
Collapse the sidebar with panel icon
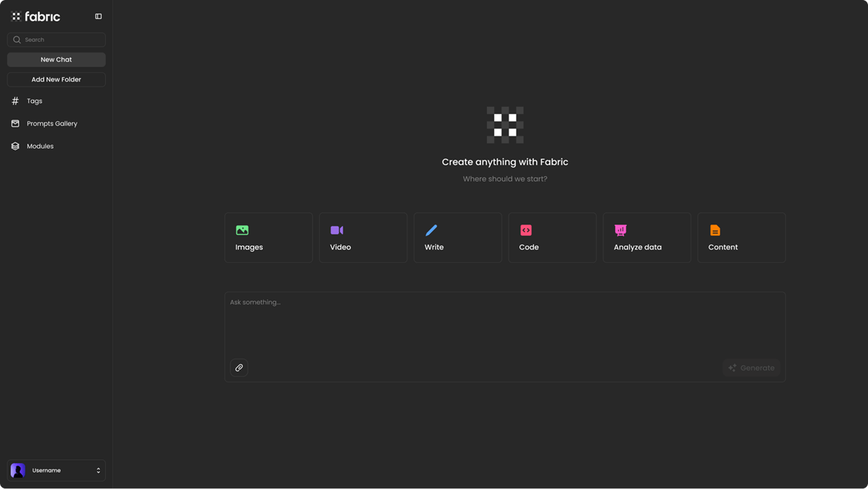click(x=98, y=17)
